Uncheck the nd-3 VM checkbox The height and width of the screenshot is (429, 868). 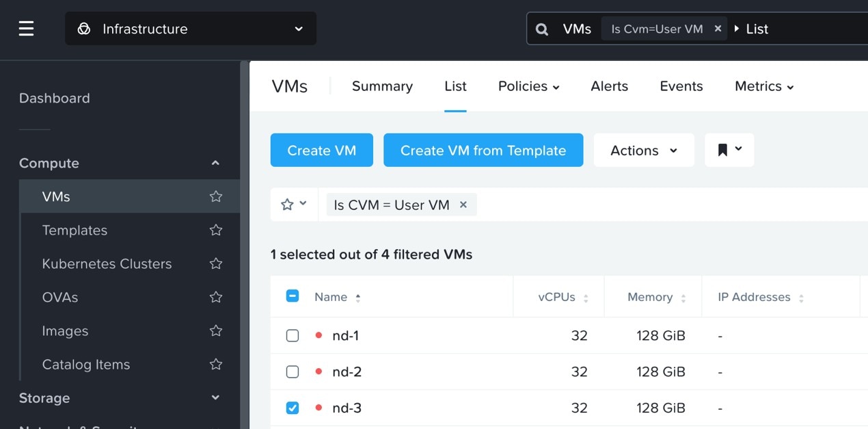[x=293, y=408]
